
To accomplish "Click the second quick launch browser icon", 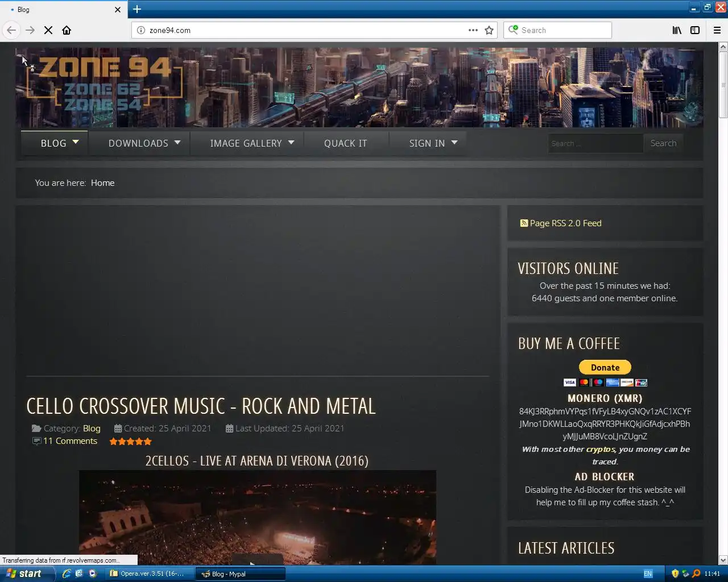I will pos(79,573).
